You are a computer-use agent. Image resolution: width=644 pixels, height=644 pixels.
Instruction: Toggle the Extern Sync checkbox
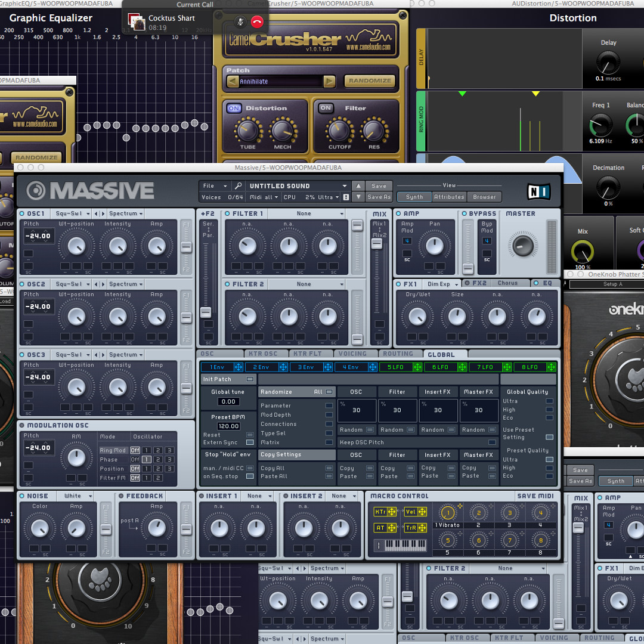(250, 442)
